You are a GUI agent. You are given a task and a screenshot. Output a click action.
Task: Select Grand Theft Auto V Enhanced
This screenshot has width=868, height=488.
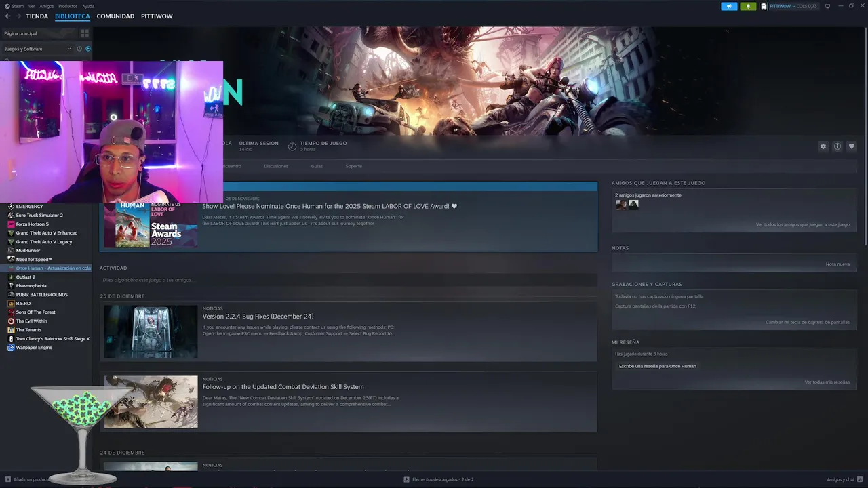47,233
